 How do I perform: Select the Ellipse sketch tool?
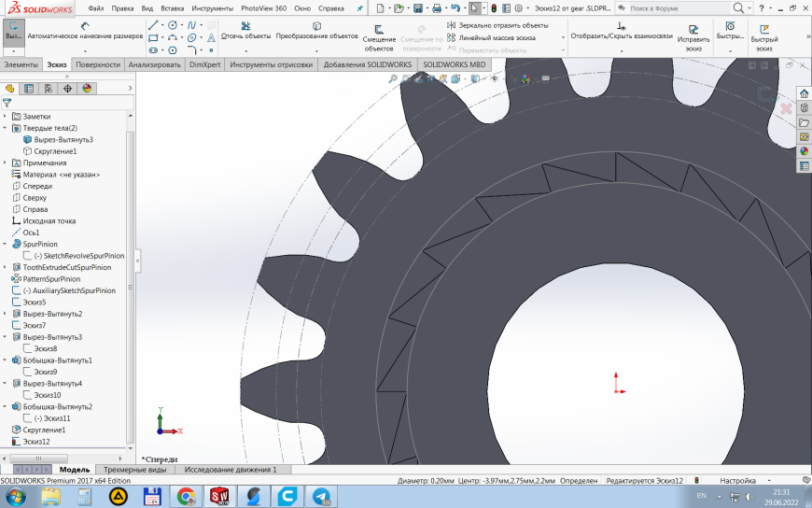click(191, 38)
